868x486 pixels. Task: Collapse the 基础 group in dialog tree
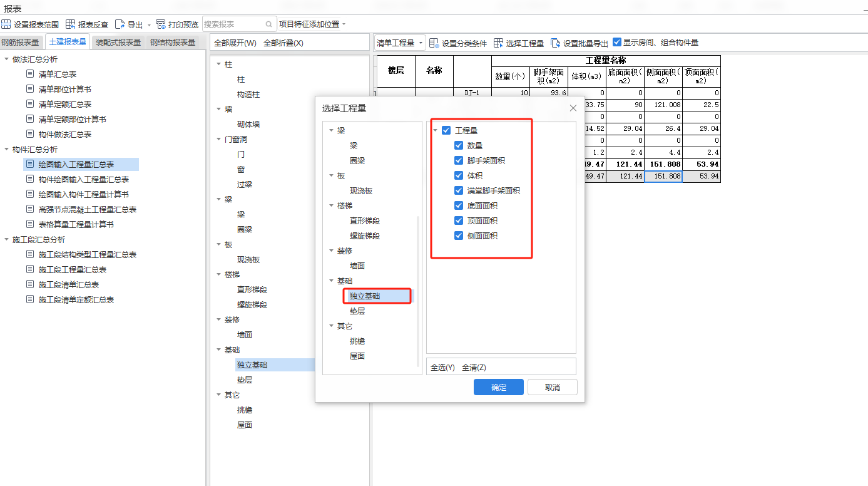pos(331,281)
